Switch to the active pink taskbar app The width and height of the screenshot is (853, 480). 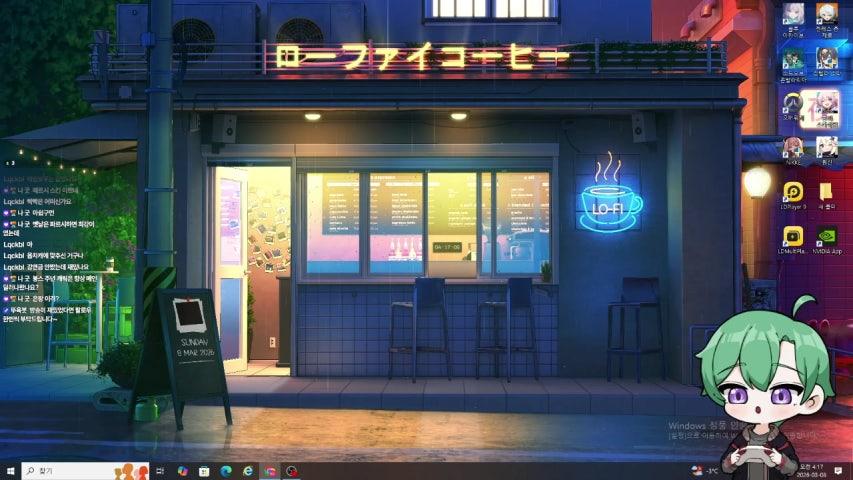tap(270, 471)
